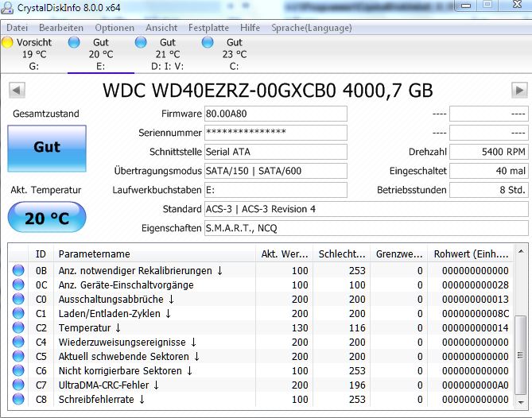
Task: Click status orb of attribute C6
Action: click(18, 370)
